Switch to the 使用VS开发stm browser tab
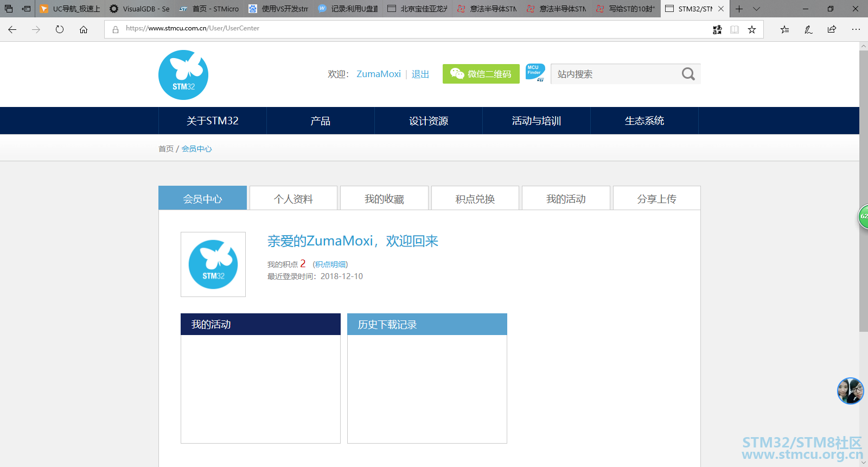Viewport: 868px width, 467px height. (x=278, y=9)
